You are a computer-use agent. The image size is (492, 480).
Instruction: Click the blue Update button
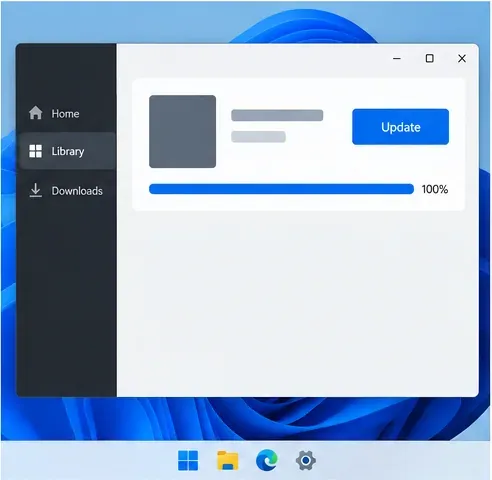click(x=400, y=127)
